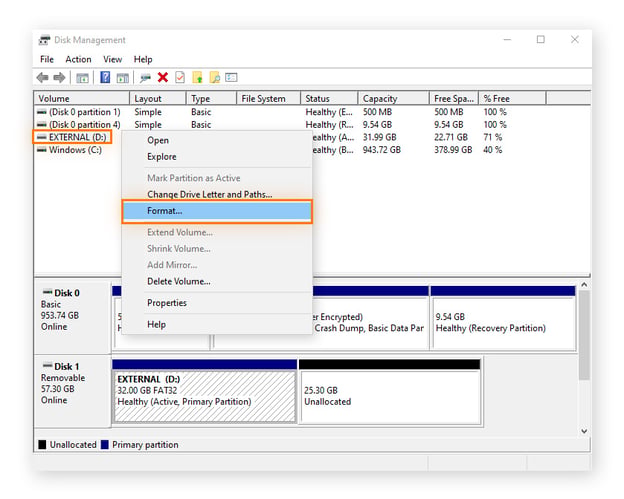Screen dimensions: 624x499
Task: Select the EXTERNAL (D:) 32.00 GB FAT32 partition
Action: [x=205, y=392]
